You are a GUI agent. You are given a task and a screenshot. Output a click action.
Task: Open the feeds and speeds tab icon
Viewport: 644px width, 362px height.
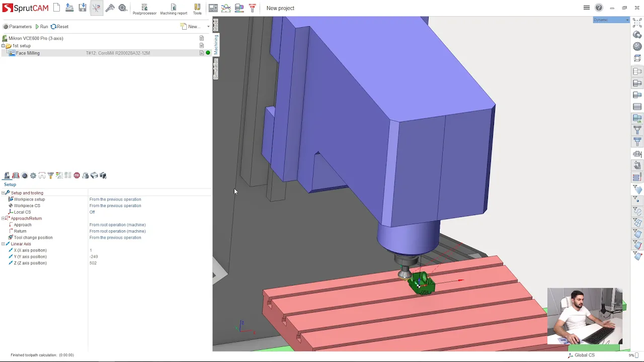tap(59, 175)
